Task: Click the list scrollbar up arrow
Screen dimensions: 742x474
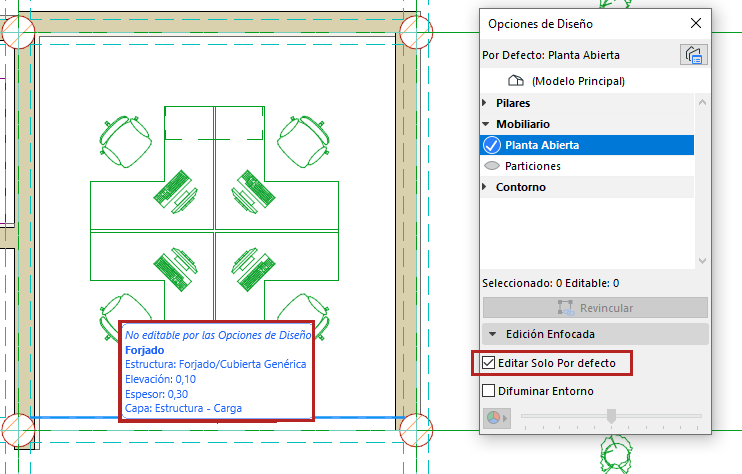Action: point(702,102)
